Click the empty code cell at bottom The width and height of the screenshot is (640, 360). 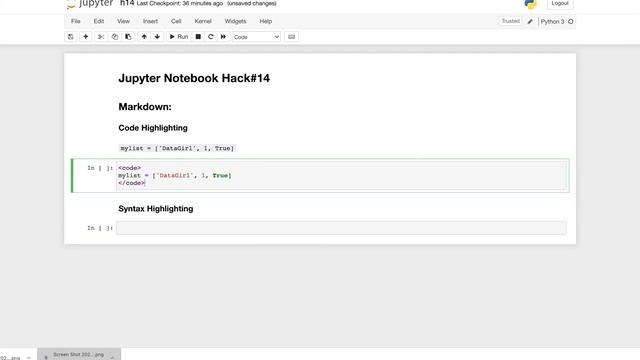341,228
